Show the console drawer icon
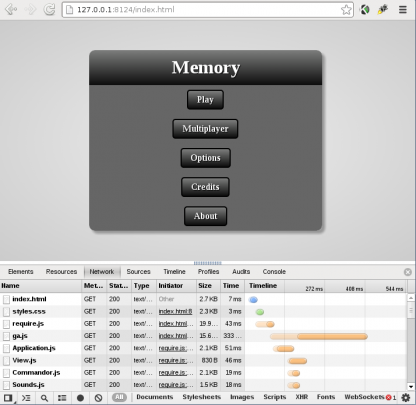The height and width of the screenshot is (405, 416). [26, 398]
